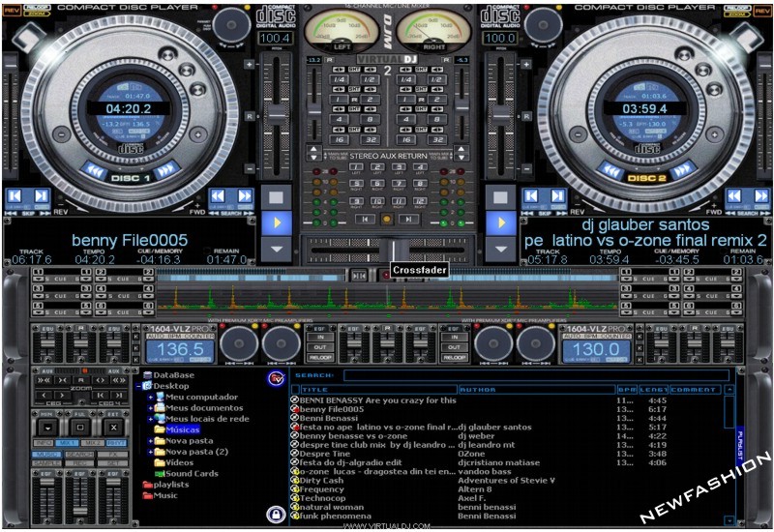
Task: Click browser list scroll-down arrow
Action: point(729,519)
